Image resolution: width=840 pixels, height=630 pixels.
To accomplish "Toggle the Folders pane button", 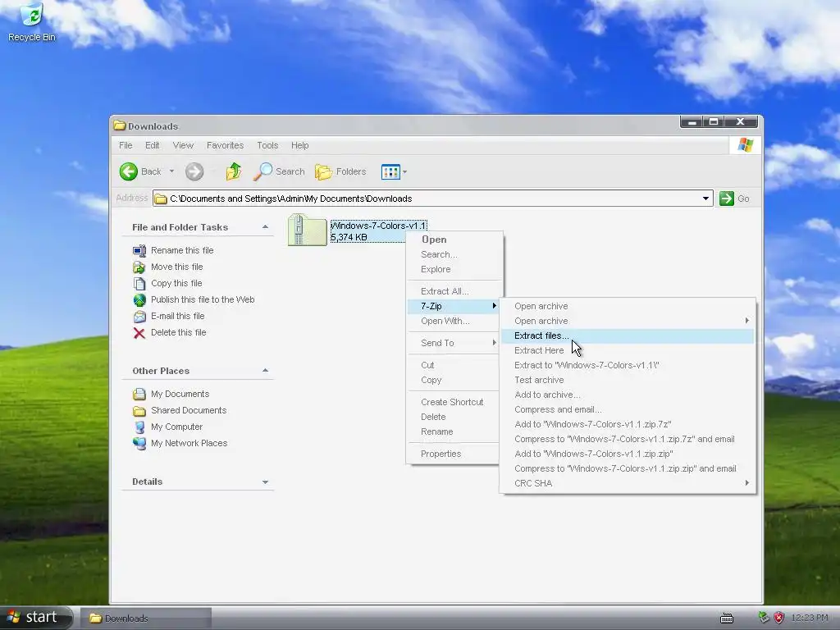I will click(x=340, y=171).
